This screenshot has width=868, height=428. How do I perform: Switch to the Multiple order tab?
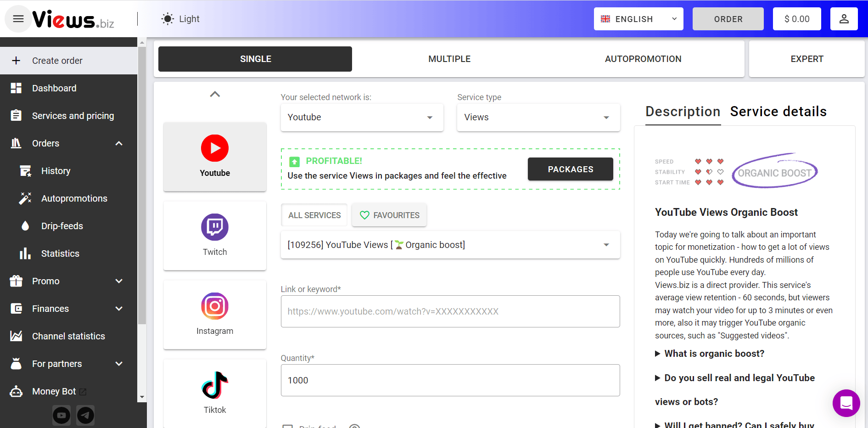[449, 59]
